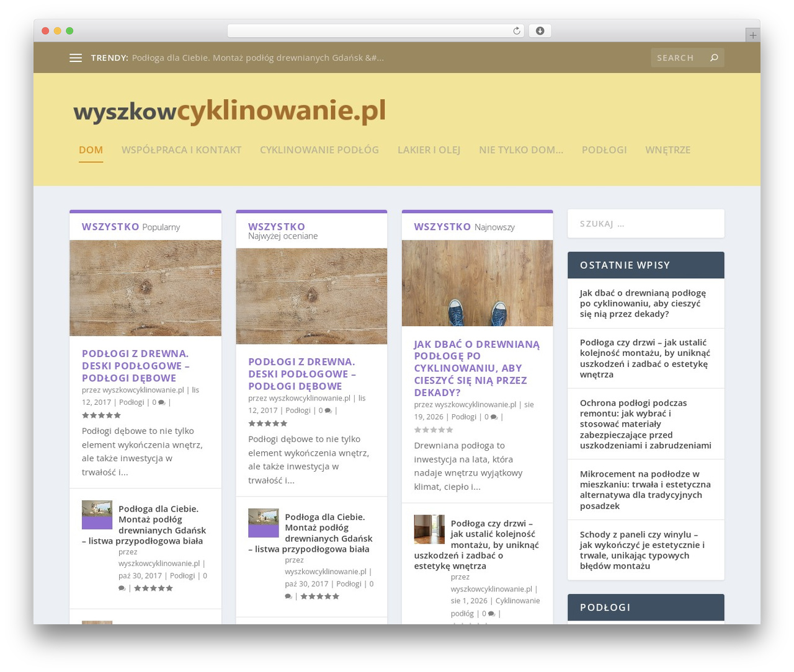Screen dimensions: 794x672
Task: Click comment icon under Najnowszy first post
Action: pyautogui.click(x=494, y=417)
